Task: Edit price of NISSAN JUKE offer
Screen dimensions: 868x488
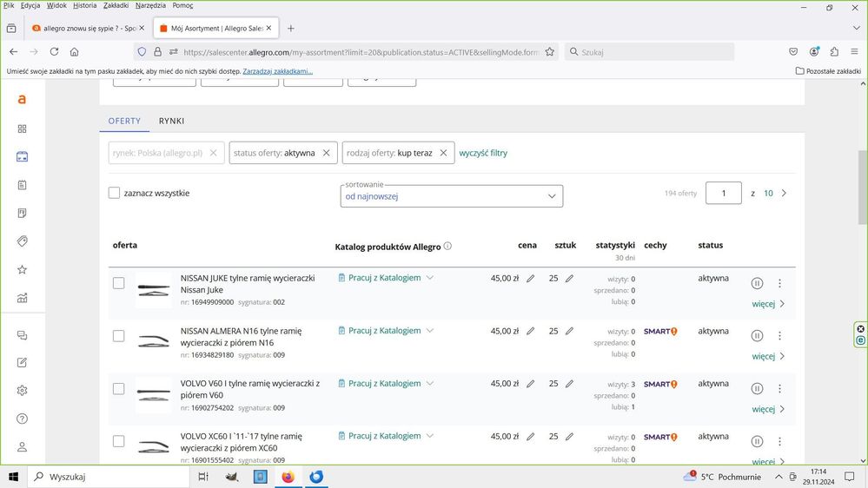Action: pos(530,279)
